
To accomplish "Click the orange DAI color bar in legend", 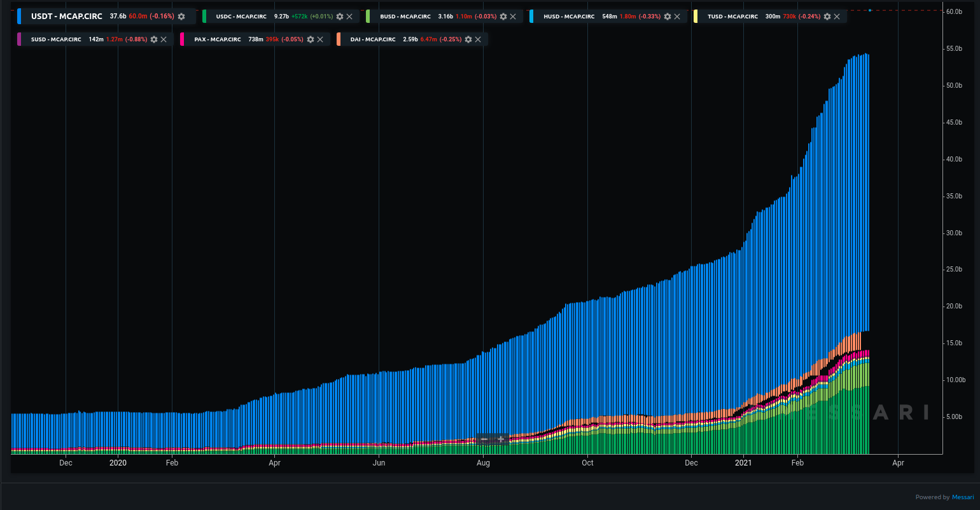I will (337, 39).
